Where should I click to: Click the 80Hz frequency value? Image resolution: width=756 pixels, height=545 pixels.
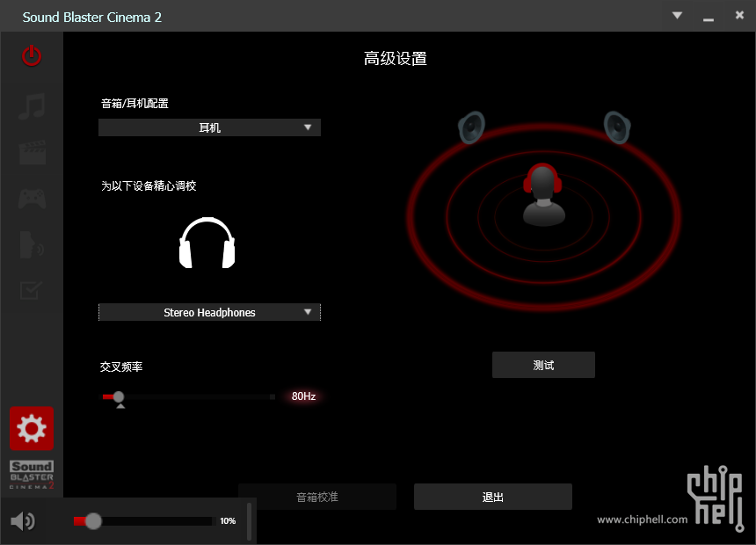pos(304,396)
